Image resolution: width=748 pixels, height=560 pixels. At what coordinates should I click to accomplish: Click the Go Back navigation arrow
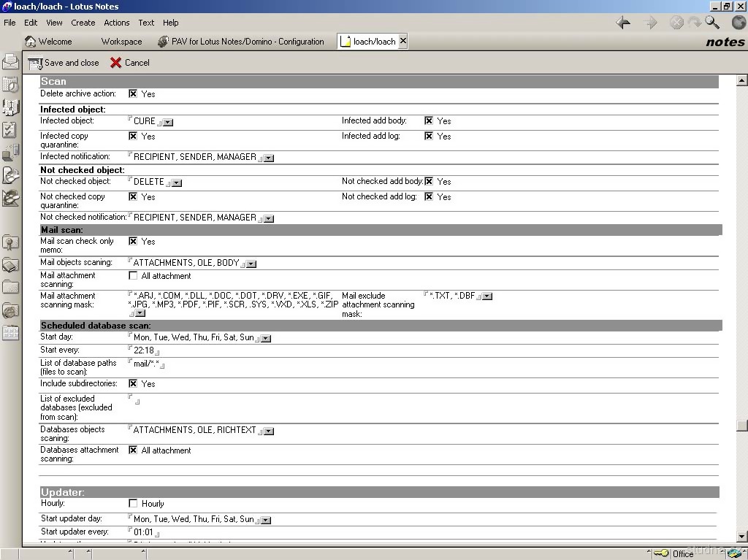click(x=623, y=23)
